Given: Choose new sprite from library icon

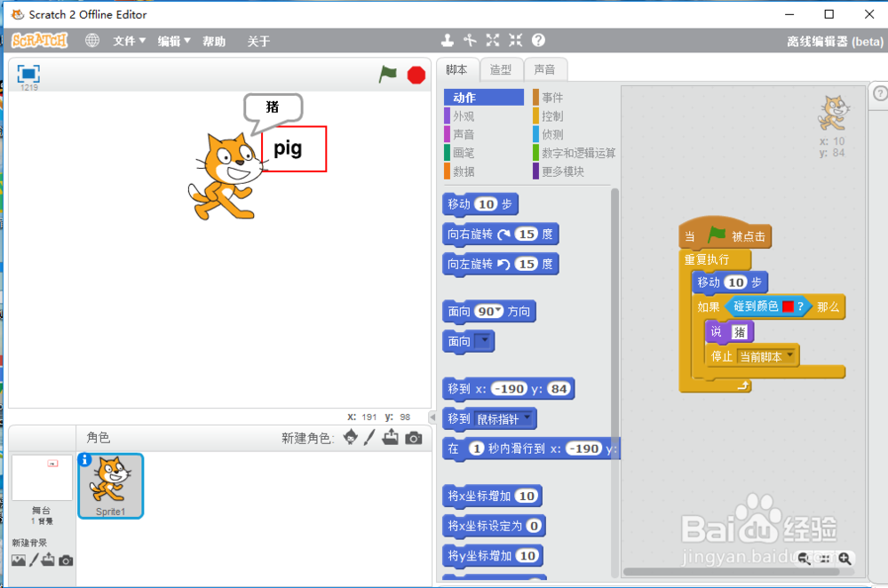Looking at the screenshot, I should pyautogui.click(x=351, y=437).
